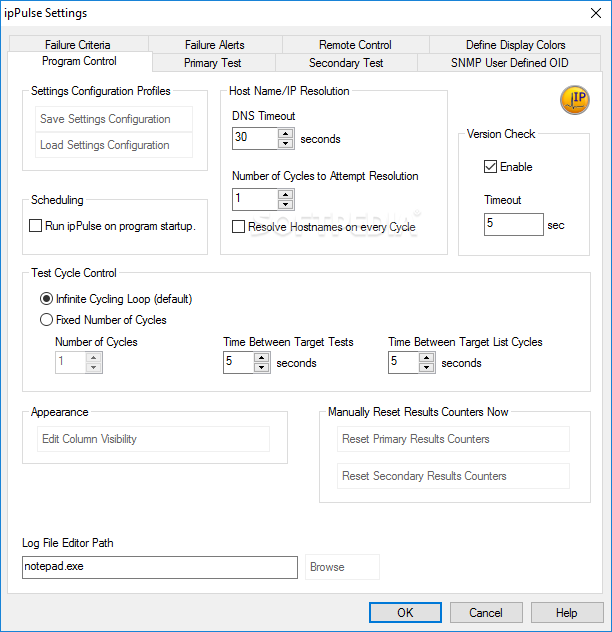Click Reset Secondary Results Counters
The height and width of the screenshot is (632, 612).
(x=453, y=476)
